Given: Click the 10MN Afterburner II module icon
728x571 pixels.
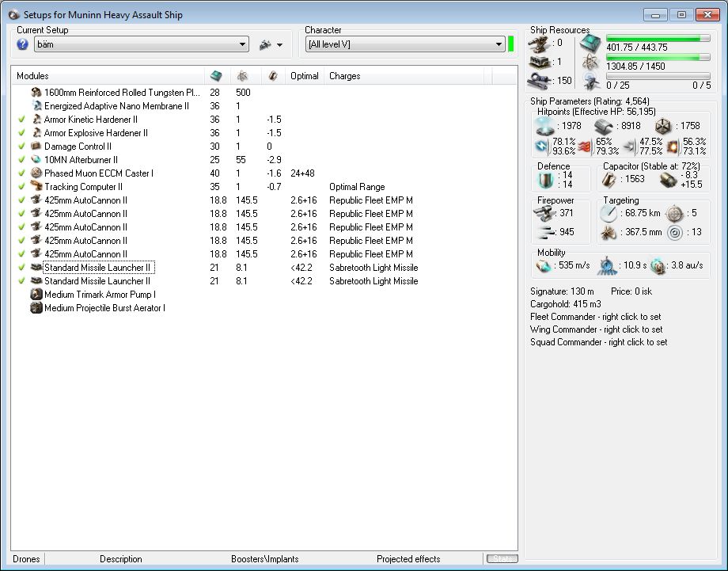Looking at the screenshot, I should tap(36, 160).
